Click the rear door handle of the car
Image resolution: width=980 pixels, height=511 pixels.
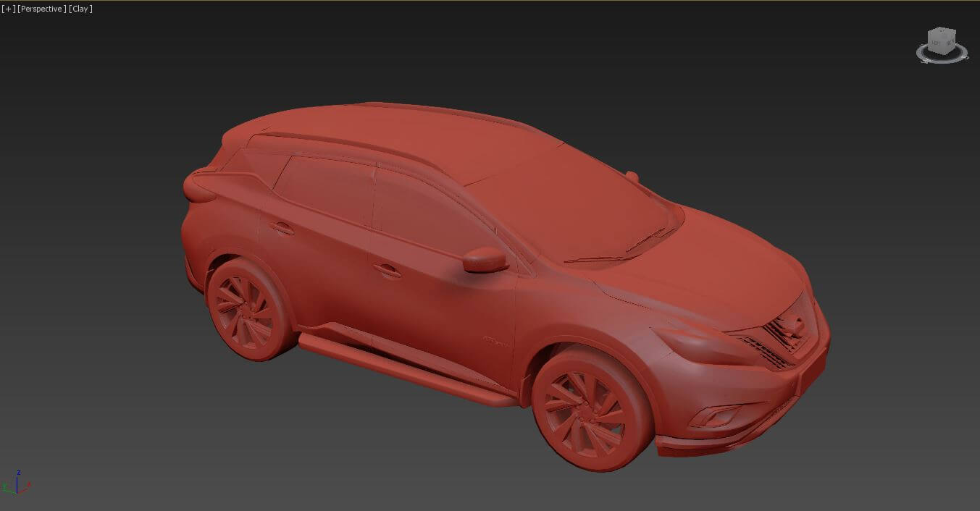pyautogui.click(x=281, y=228)
